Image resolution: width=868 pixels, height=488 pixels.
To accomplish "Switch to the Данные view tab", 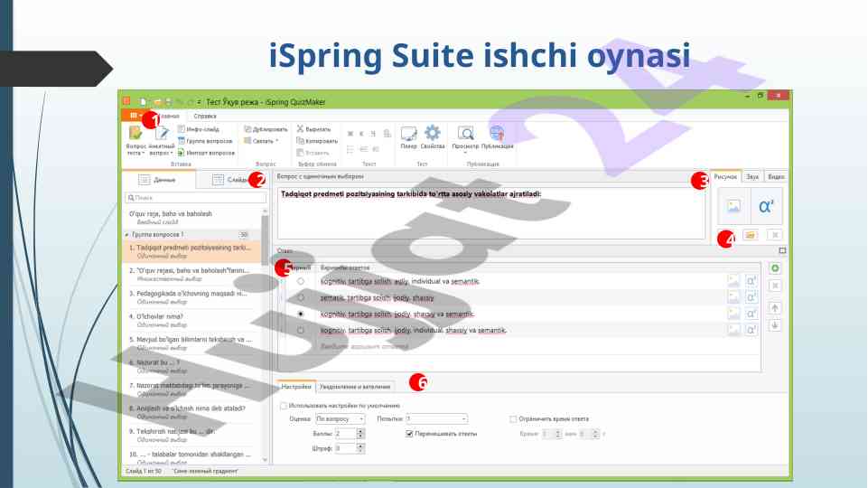I will point(158,180).
